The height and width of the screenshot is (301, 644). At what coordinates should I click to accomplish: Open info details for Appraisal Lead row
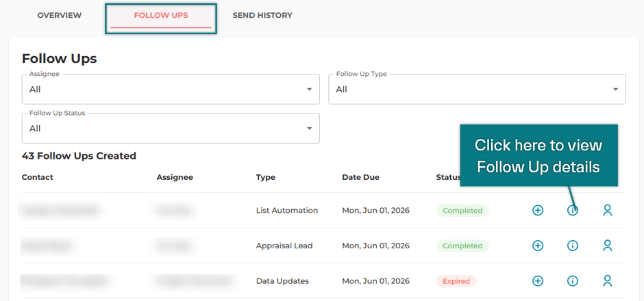[x=573, y=246]
